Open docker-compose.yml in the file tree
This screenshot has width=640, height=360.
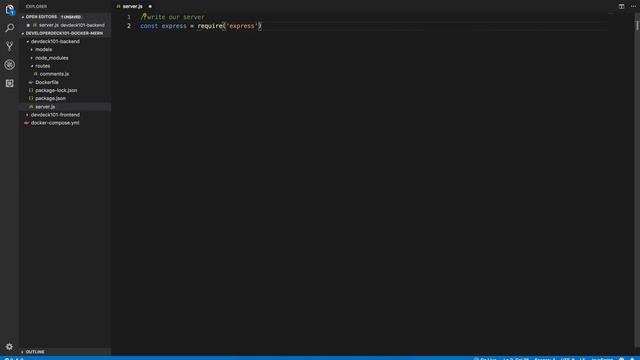click(55, 123)
